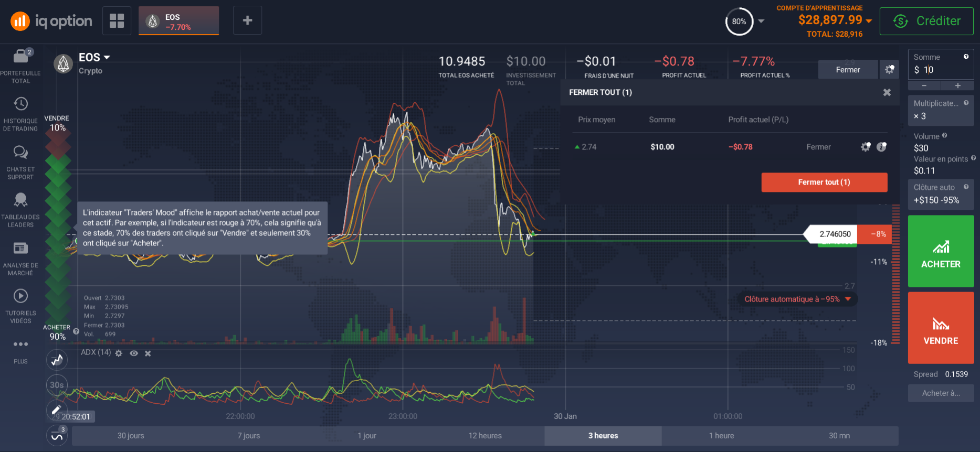Click the 20:52:01 time label
Image resolution: width=980 pixels, height=452 pixels.
pyautogui.click(x=76, y=417)
